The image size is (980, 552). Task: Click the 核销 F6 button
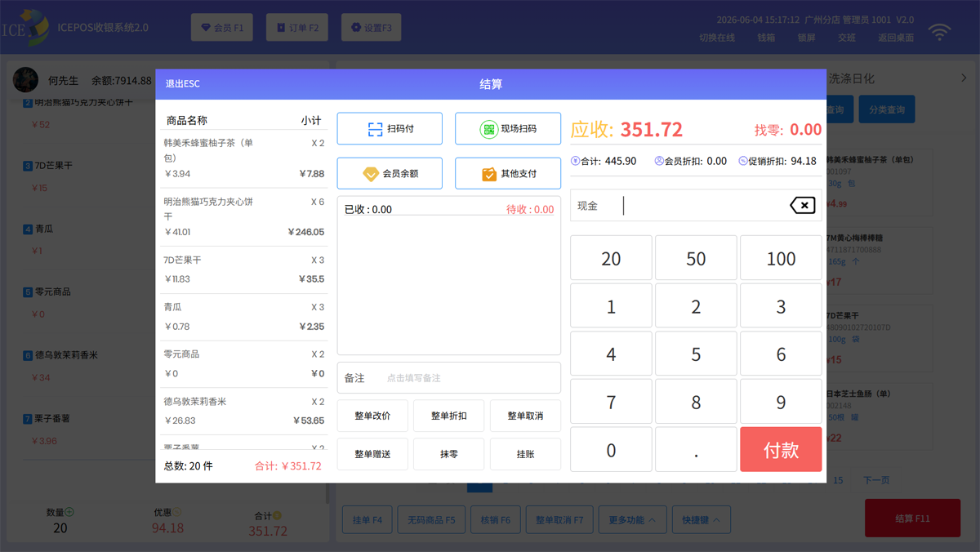(495, 520)
